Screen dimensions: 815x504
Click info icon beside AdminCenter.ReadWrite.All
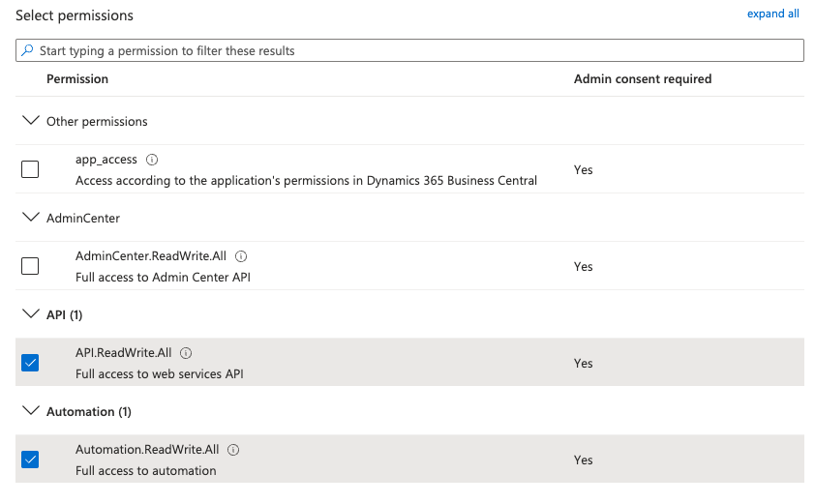click(241, 256)
